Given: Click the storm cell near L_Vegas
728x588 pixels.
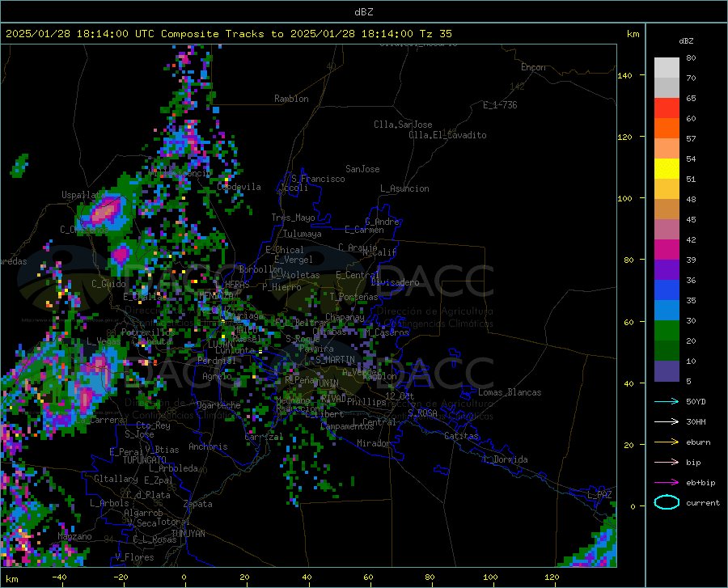Looking at the screenshot, I should pyautogui.click(x=99, y=366).
